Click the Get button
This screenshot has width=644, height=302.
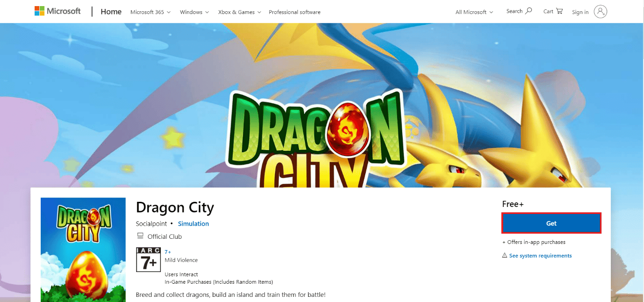[x=551, y=223]
